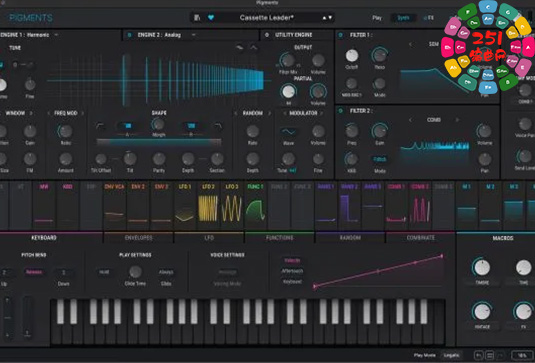This screenshot has height=363, width=535.
Task: Select the LFO 3 modulation source
Action: [x=232, y=205]
